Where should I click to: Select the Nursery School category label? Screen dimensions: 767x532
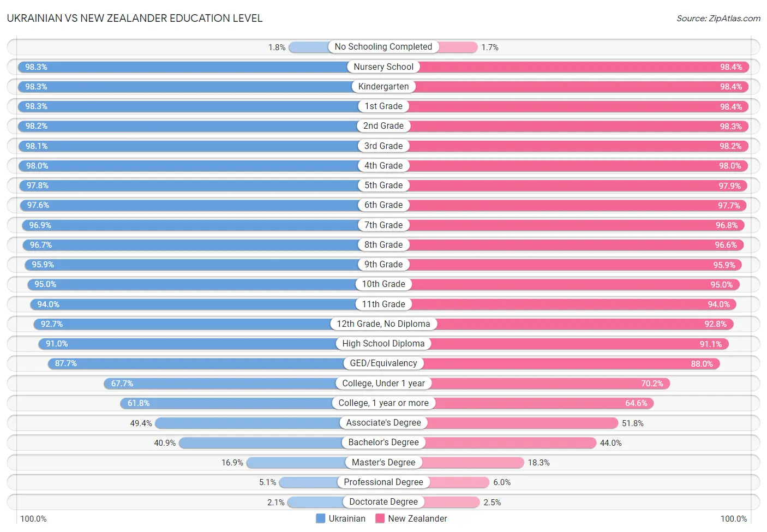tap(383, 67)
